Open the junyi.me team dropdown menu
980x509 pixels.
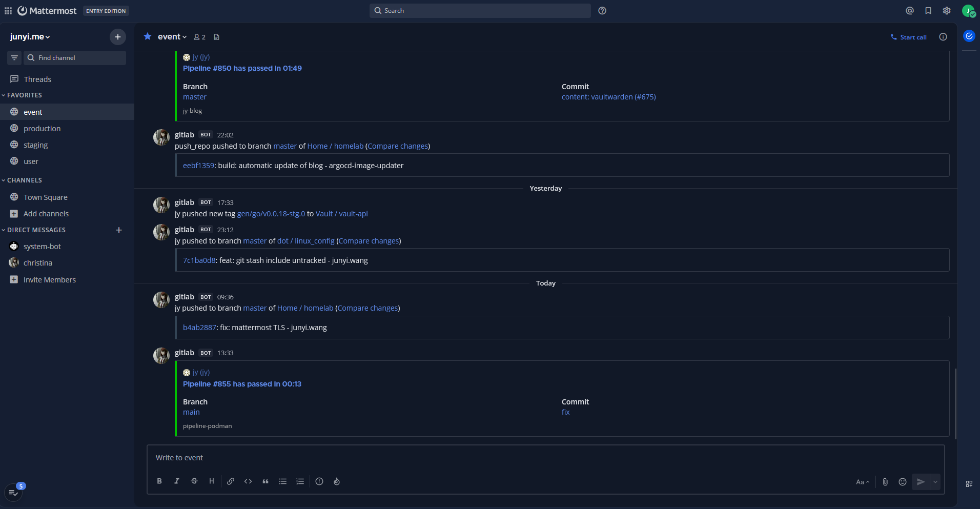click(x=30, y=37)
